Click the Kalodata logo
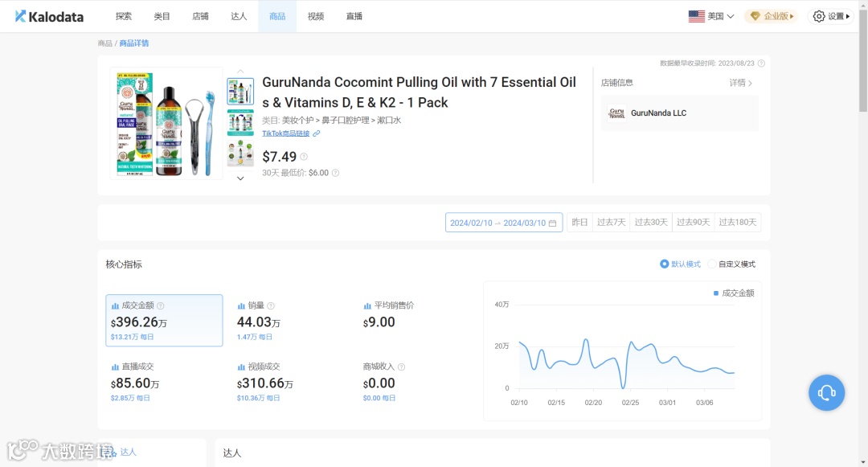 coord(49,17)
